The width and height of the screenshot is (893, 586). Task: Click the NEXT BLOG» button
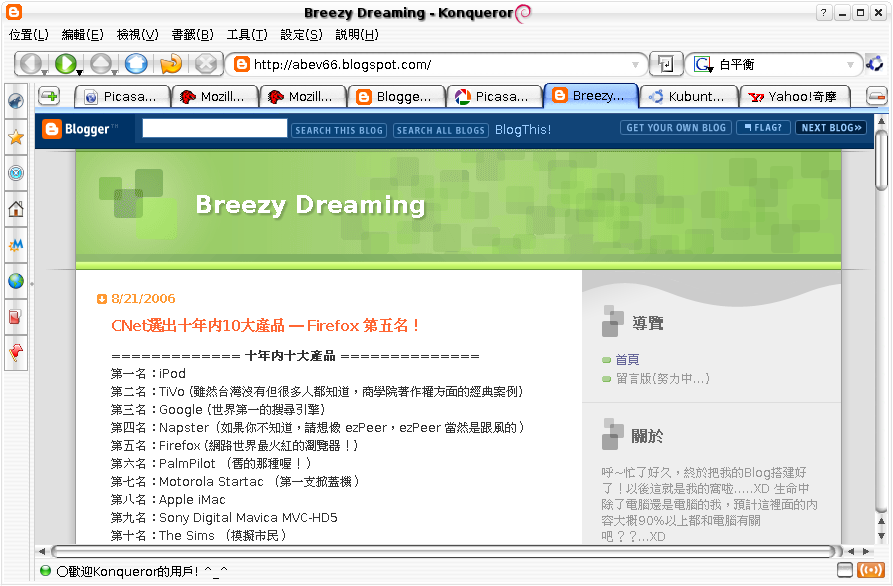click(831, 128)
